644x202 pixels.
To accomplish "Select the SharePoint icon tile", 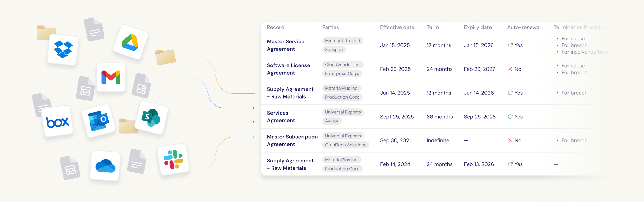I will [x=151, y=118].
